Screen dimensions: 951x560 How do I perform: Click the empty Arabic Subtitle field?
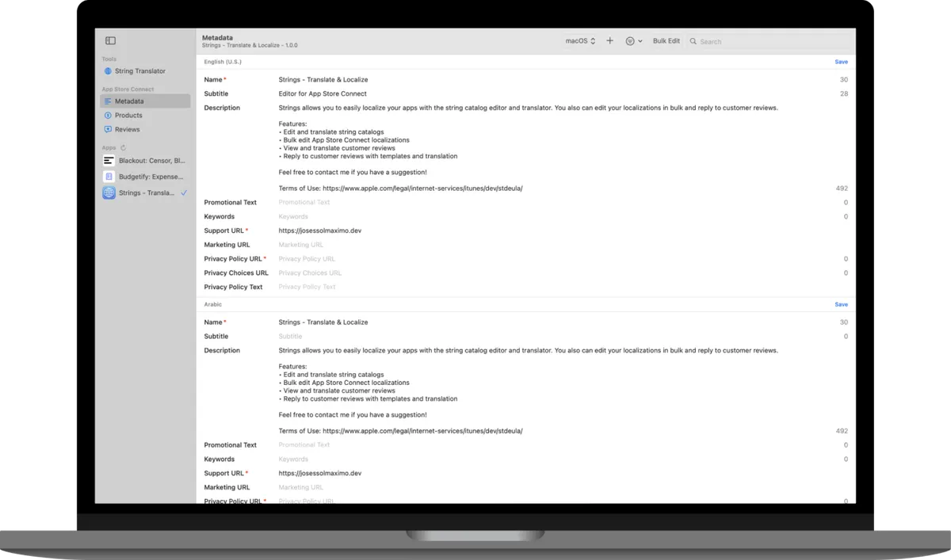[x=555, y=337]
